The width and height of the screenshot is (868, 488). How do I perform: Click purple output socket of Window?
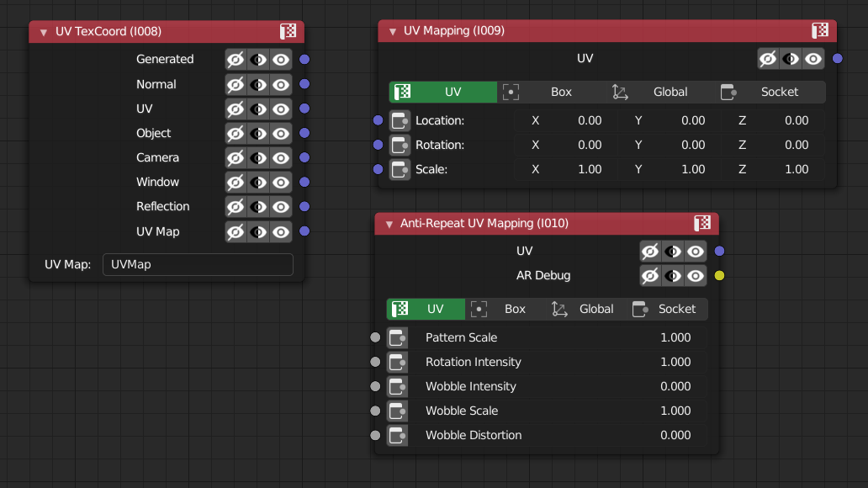click(304, 182)
